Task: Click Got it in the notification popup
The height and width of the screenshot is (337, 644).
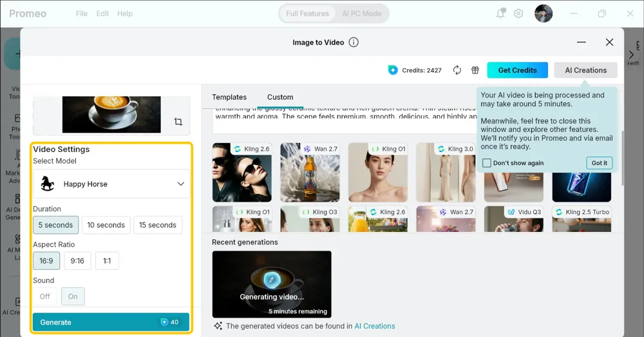Action: click(599, 163)
